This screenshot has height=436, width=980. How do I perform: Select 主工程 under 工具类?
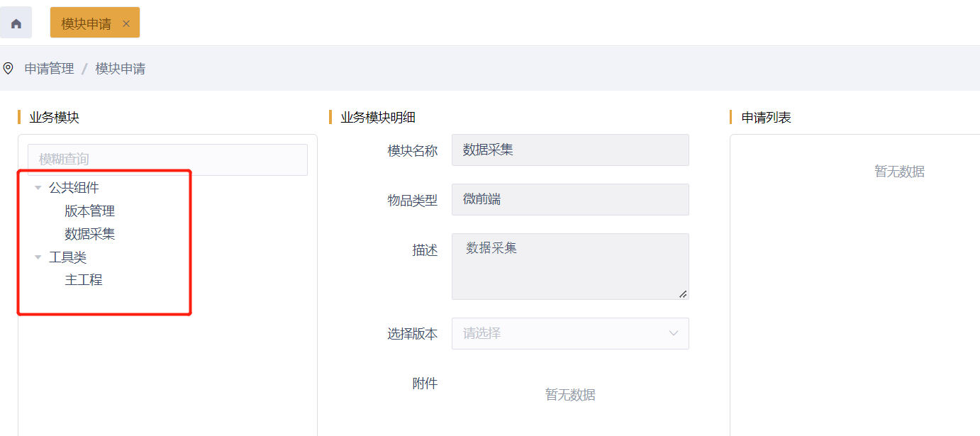84,280
